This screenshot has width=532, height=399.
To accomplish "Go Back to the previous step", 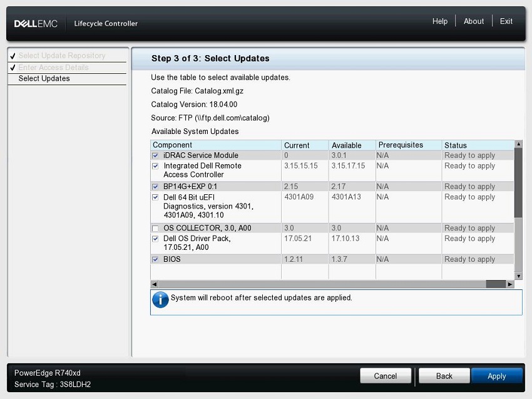I will pos(444,376).
